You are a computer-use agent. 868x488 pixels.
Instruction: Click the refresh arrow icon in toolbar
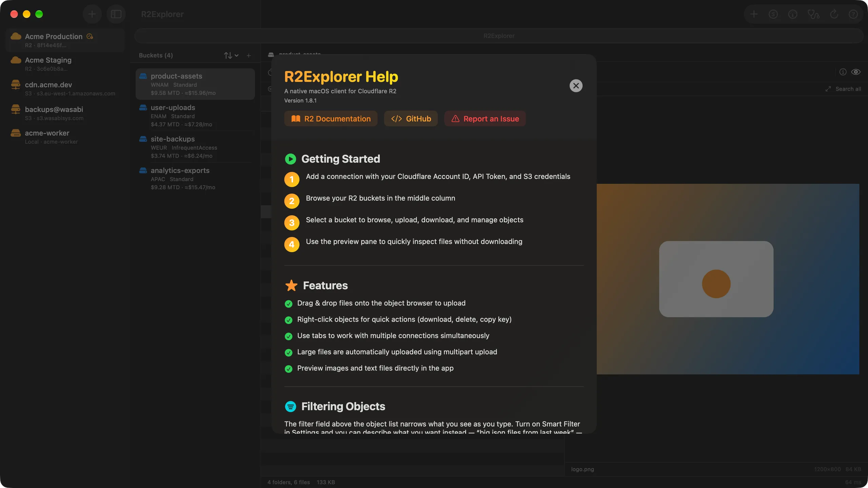[834, 14]
